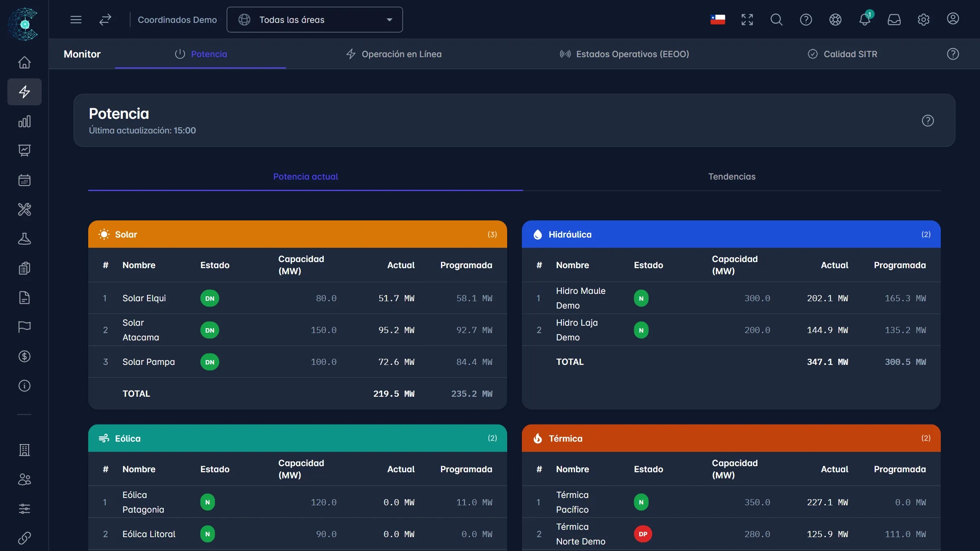Click Hidro Maule Demo plant name
This screenshot has width=980, height=551.
[x=581, y=298]
